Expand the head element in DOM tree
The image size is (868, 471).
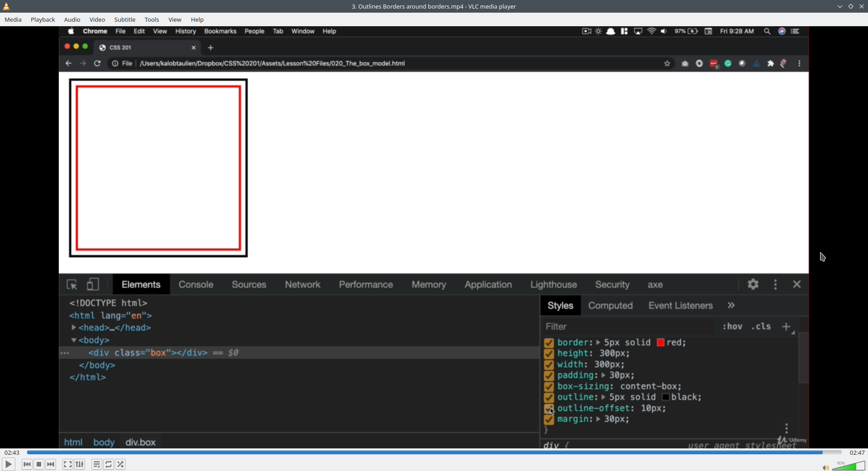click(x=74, y=328)
